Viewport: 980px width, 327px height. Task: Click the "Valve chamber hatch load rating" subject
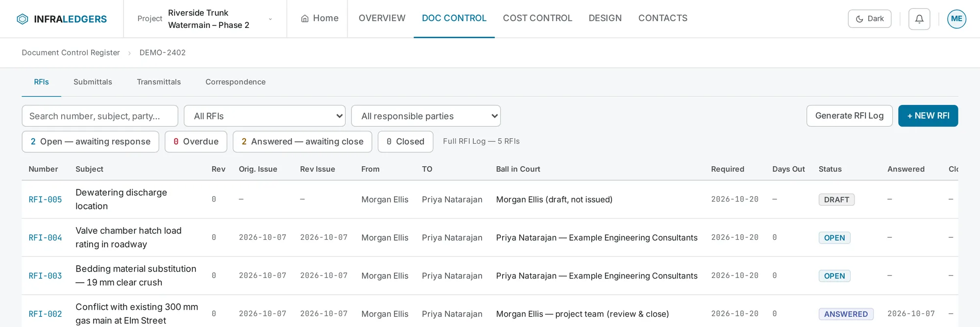(x=128, y=238)
